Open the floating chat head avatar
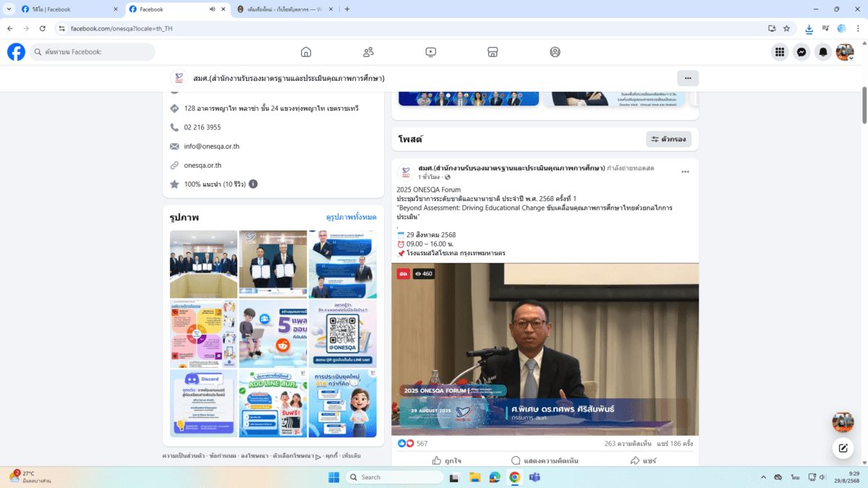The height and width of the screenshot is (488, 868). tap(843, 422)
